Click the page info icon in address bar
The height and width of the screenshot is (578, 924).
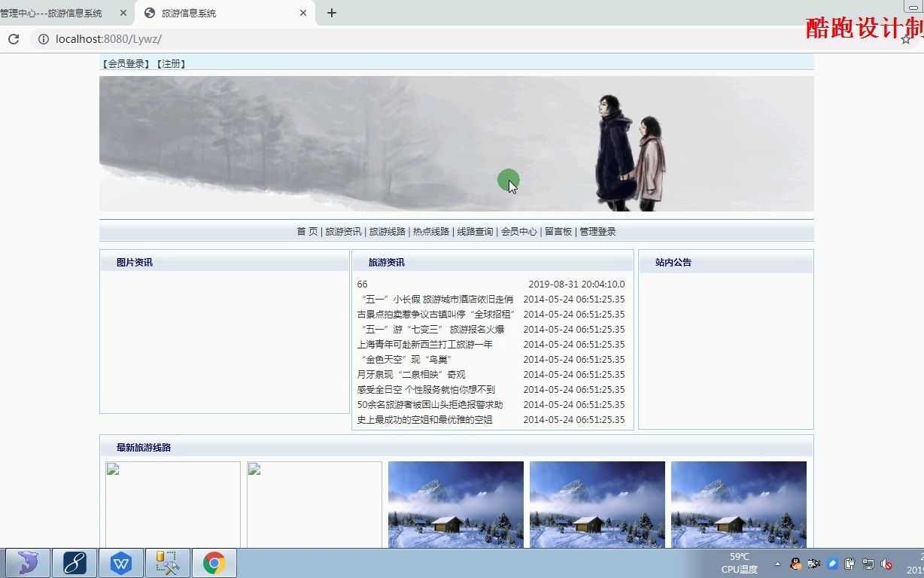pos(43,39)
